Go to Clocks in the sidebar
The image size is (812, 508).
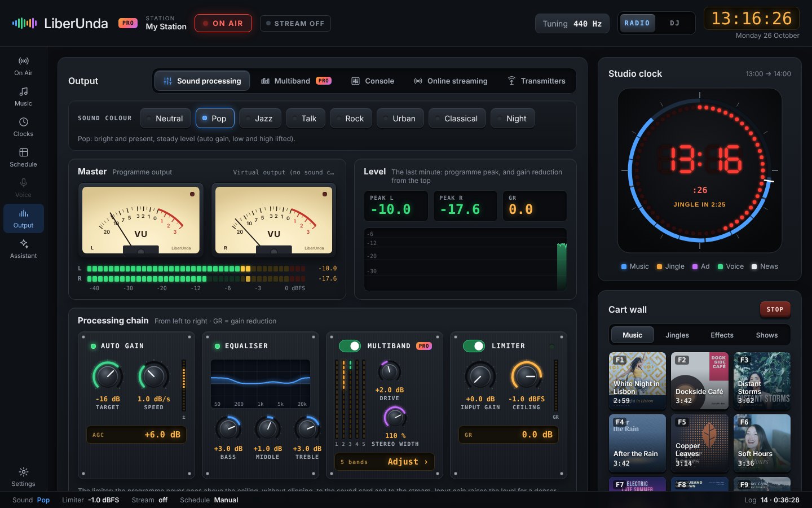23,126
